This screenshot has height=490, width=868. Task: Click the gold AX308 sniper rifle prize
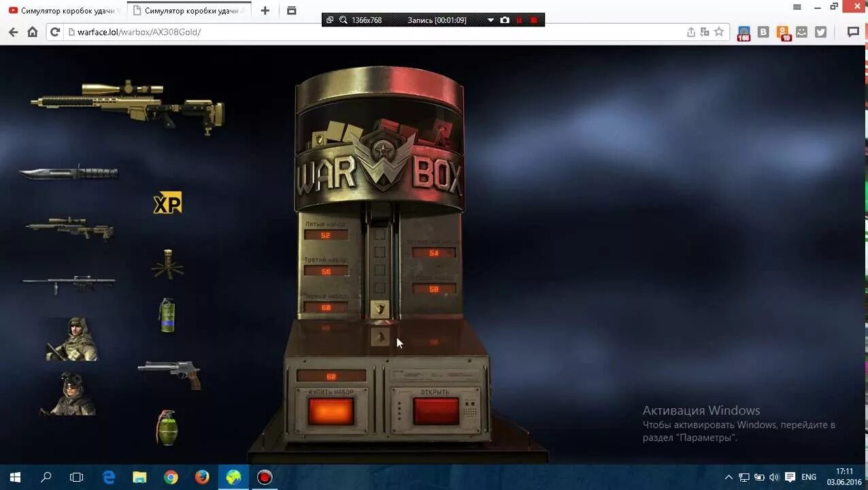(x=127, y=106)
